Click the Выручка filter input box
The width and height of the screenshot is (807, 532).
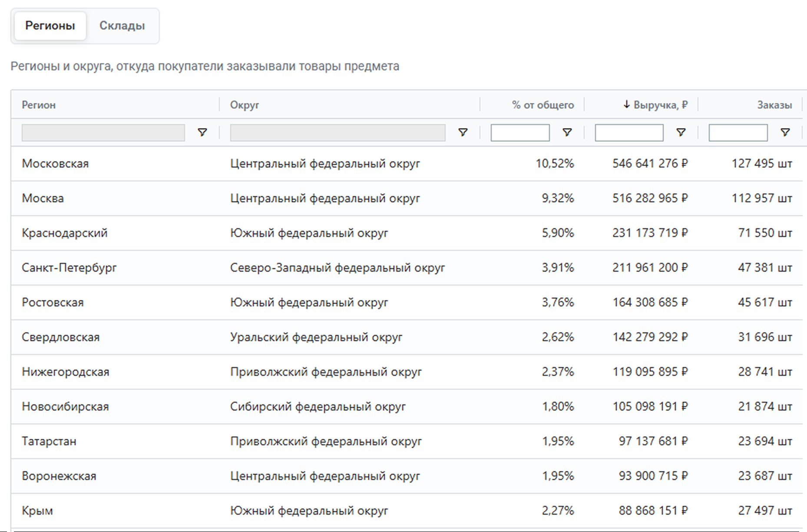tap(629, 132)
